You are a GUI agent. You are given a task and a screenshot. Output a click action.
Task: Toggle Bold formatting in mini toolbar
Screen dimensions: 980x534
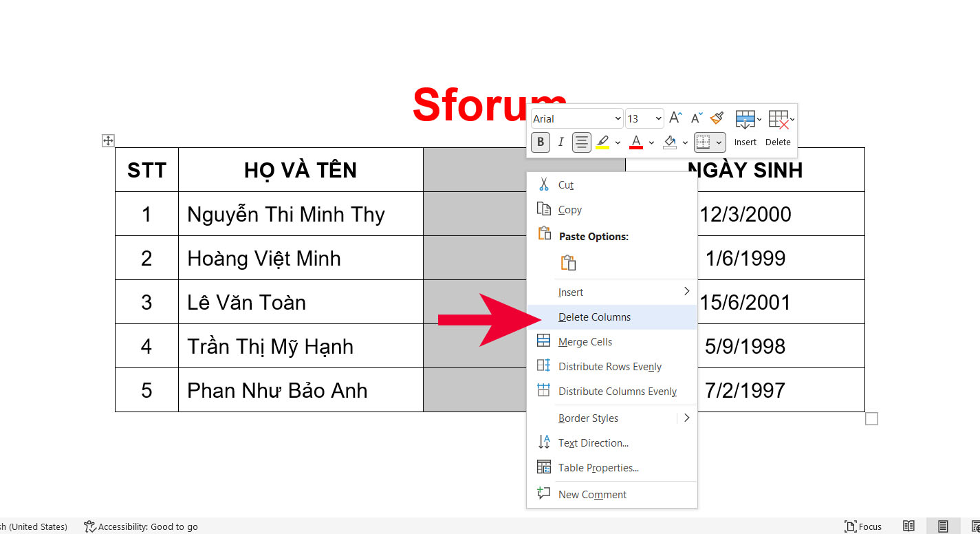pyautogui.click(x=541, y=142)
